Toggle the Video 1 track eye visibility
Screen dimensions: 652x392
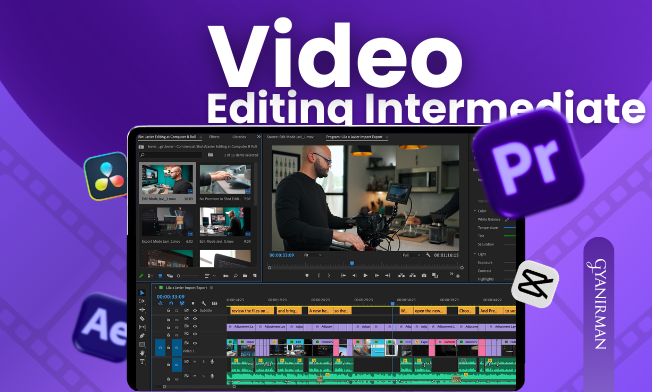coord(195,343)
